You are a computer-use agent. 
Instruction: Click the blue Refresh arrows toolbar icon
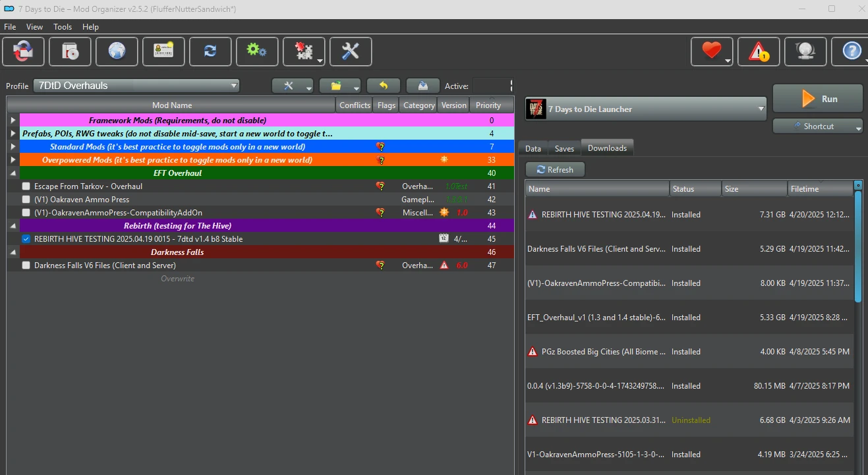pos(210,51)
